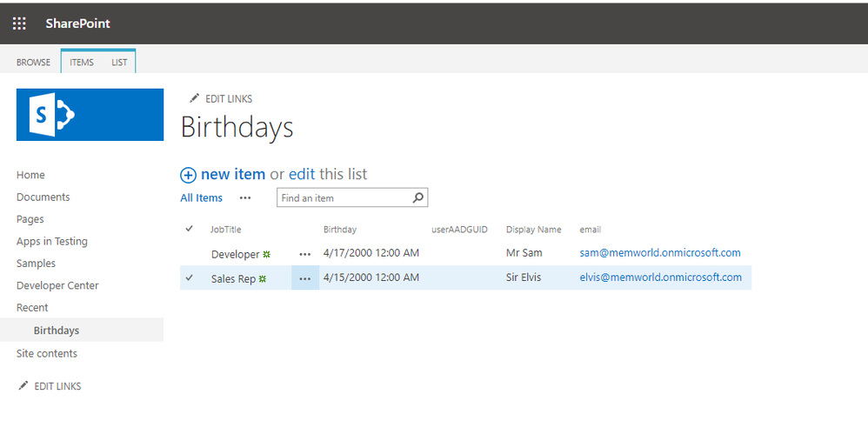Sort by Display Name column header
Screen dimensions: 868x421
(534, 230)
